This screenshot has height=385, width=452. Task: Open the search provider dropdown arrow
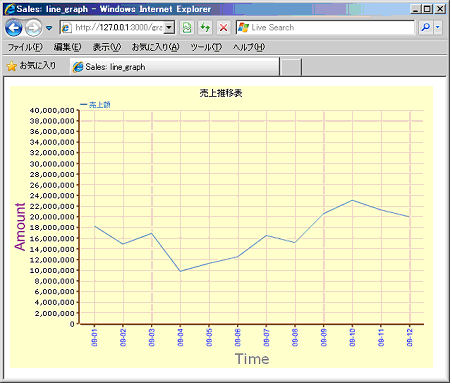coord(438,28)
